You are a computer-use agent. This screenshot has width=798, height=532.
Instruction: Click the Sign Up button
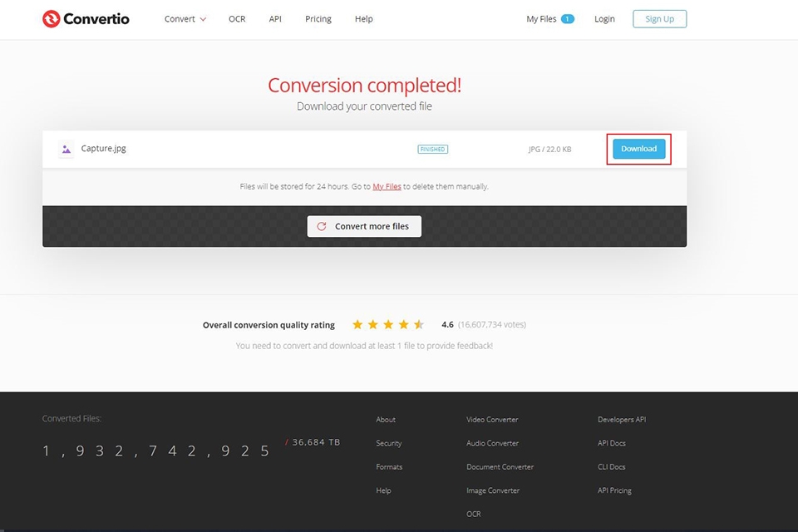pyautogui.click(x=659, y=19)
